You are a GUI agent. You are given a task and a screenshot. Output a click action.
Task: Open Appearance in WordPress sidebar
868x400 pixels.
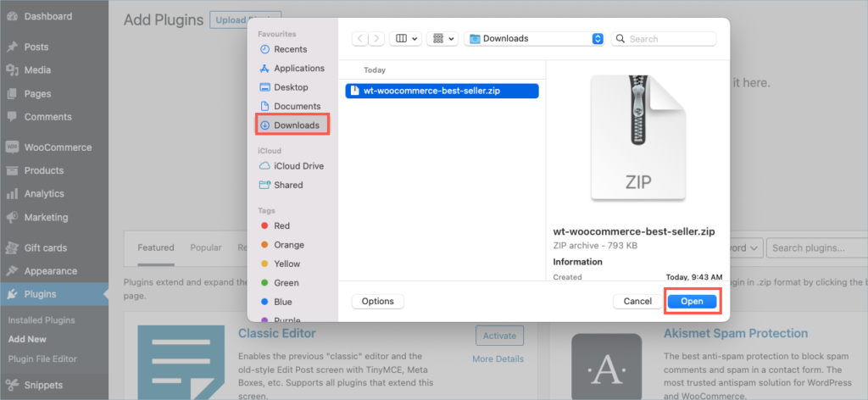pyautogui.click(x=50, y=271)
